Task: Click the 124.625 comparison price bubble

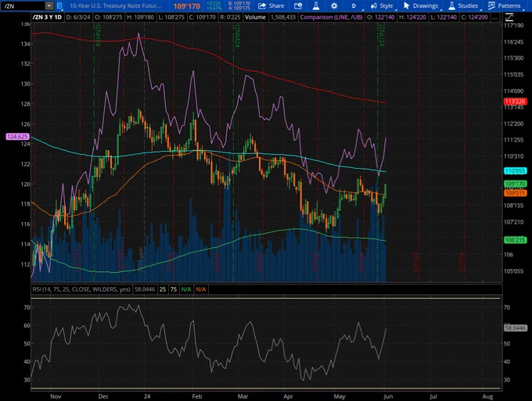Action: point(18,137)
